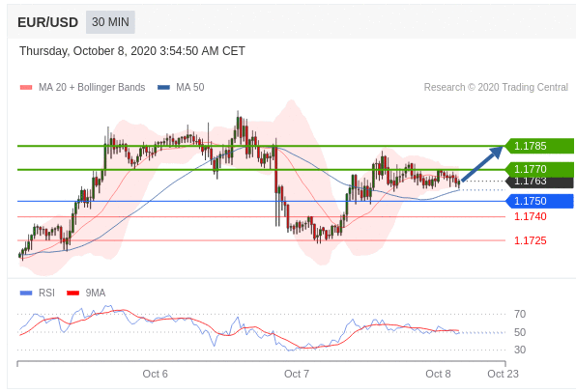Screen dimensions: 576x392
Task: Select the 1.1770 green resistance label
Action: coord(539,169)
